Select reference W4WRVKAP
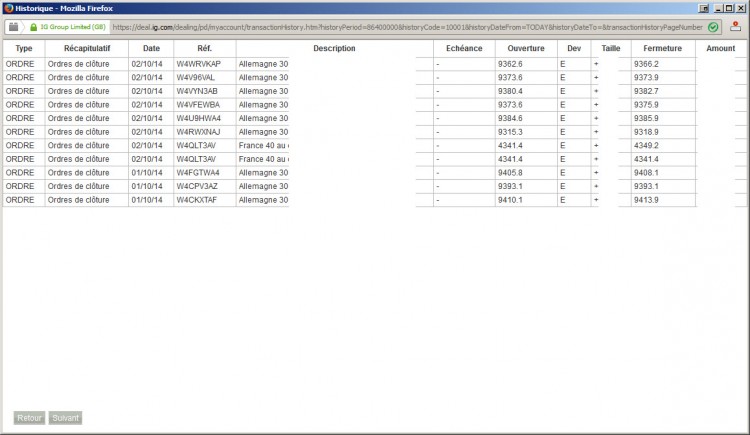Screen dimensions: 750x435 199,64
